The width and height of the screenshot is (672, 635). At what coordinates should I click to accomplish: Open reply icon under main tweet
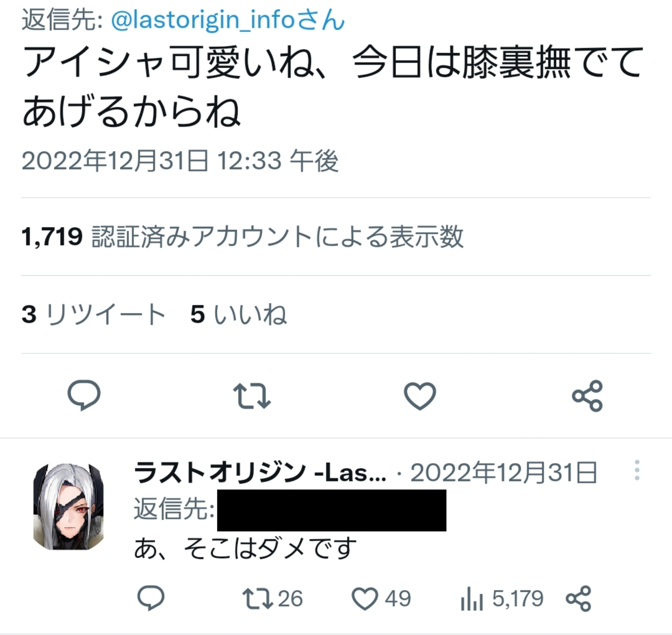[x=84, y=395]
